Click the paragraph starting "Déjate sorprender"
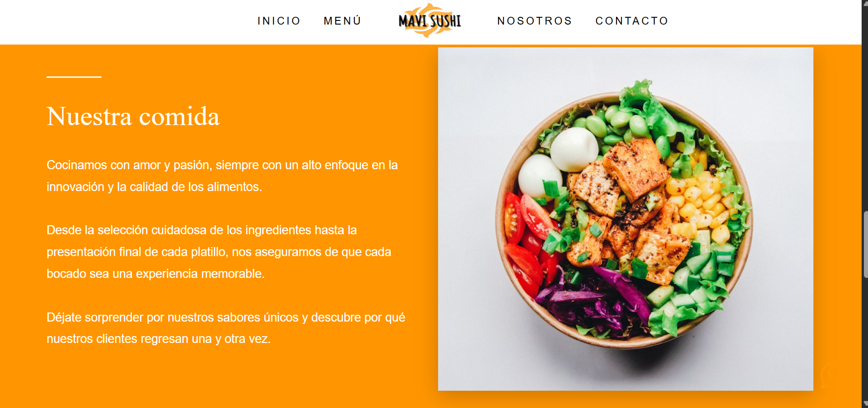 [x=226, y=328]
